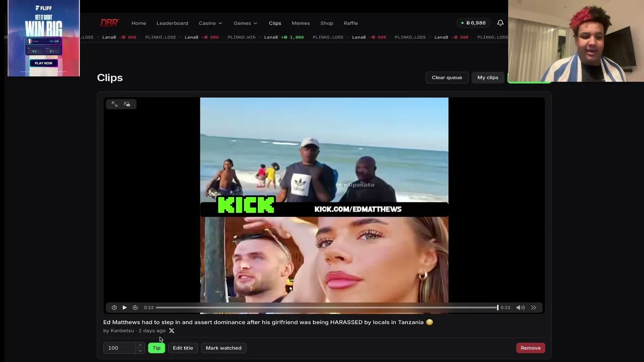Image resolution: width=644 pixels, height=362 pixels.
Task: Send a tip with the Tip button
Action: coord(156,348)
